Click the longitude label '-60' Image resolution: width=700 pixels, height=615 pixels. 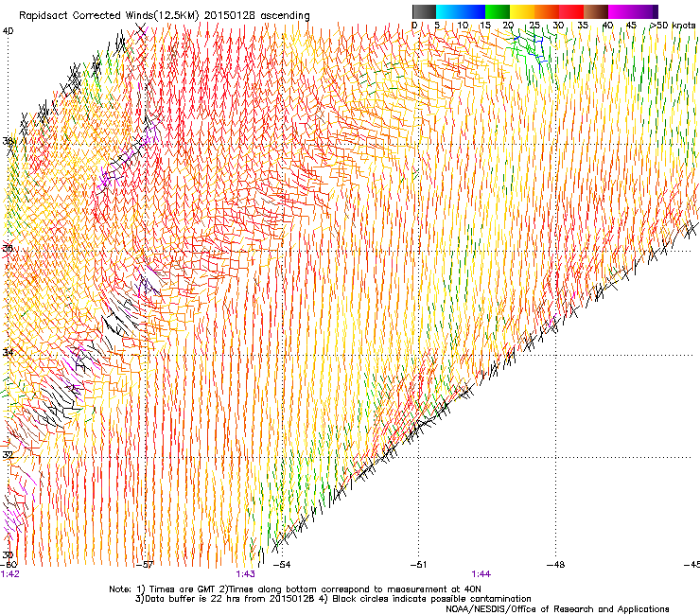[8, 565]
